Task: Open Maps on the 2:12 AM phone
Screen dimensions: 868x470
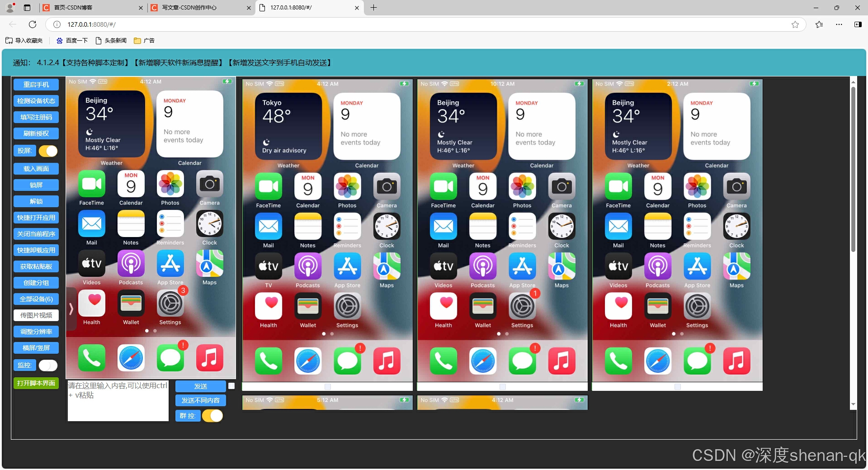Action: coord(737,266)
